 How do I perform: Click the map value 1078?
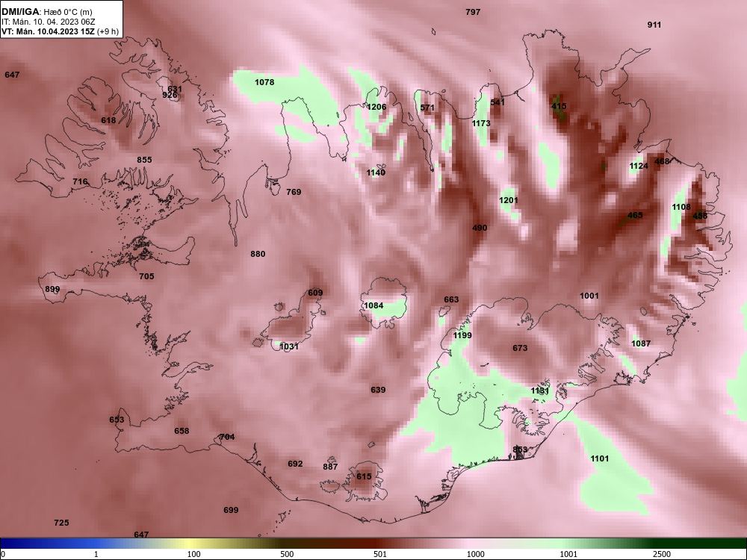[x=264, y=82]
